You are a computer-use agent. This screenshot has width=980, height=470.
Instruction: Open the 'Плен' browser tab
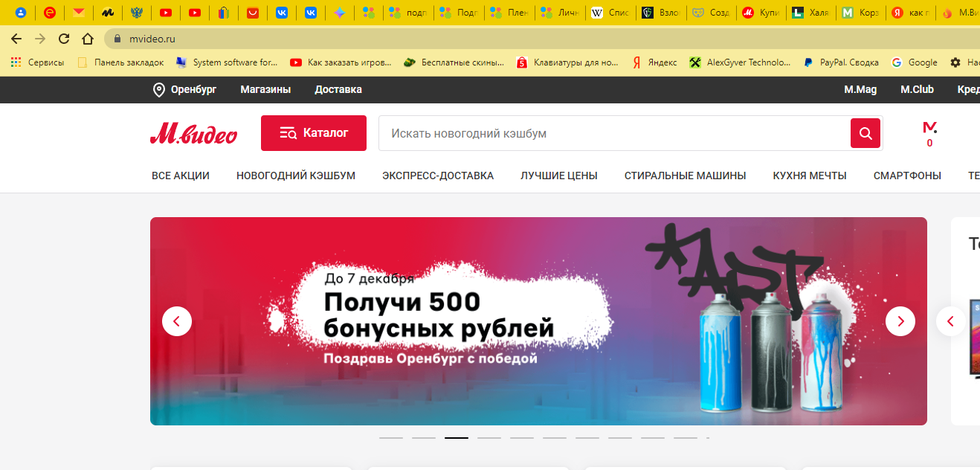509,13
